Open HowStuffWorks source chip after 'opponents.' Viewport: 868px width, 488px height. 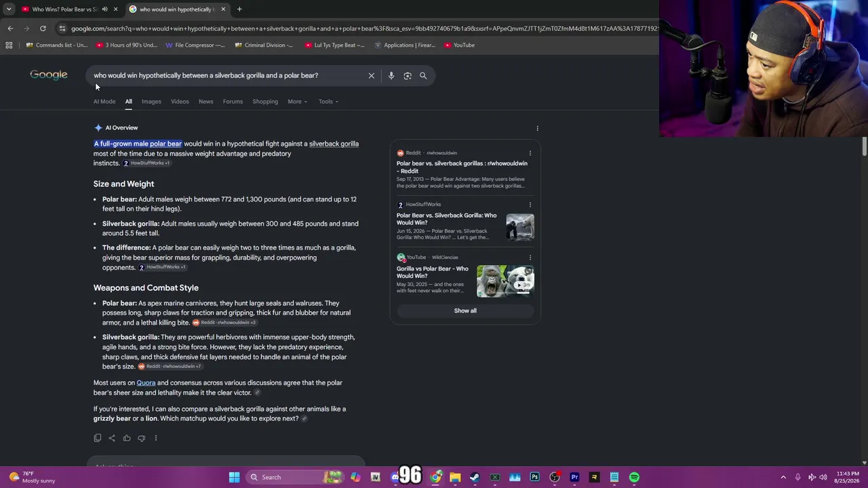point(162,267)
